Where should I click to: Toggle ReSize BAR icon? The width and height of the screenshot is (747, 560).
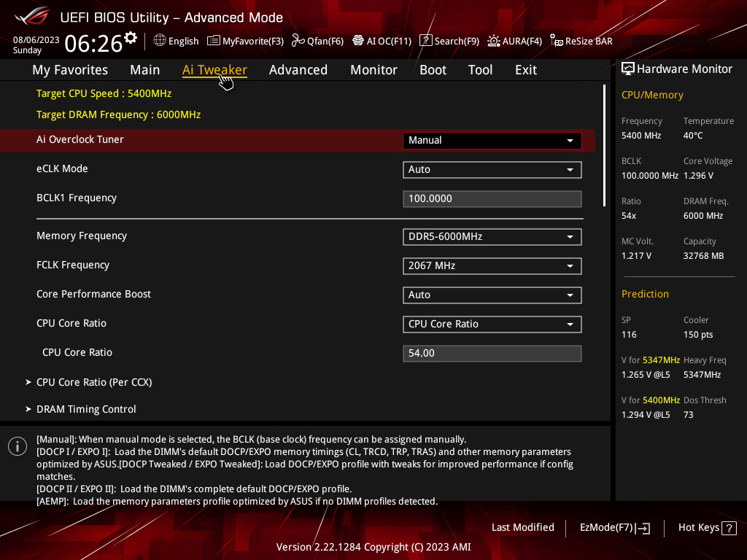tap(556, 41)
